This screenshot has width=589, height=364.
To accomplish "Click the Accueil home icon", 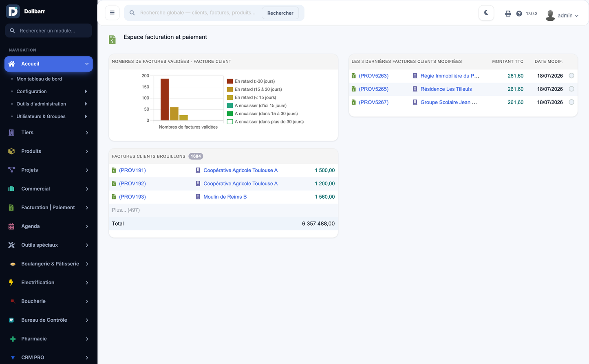I will pos(12,64).
